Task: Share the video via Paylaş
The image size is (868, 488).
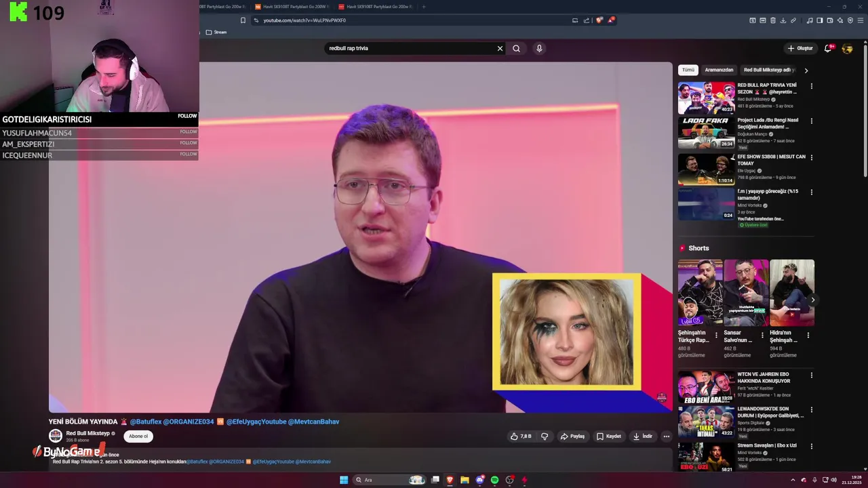Action: (572, 436)
